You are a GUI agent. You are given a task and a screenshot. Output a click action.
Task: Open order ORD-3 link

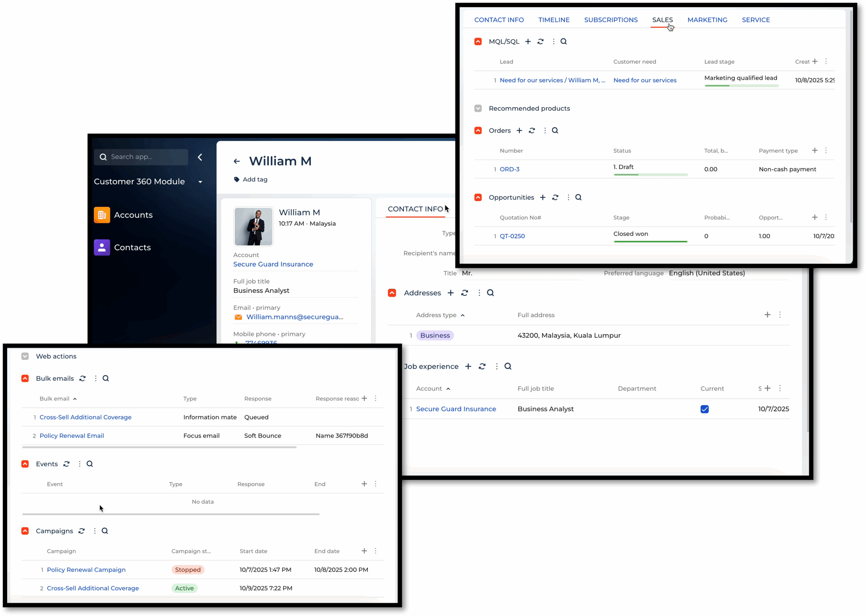(509, 169)
